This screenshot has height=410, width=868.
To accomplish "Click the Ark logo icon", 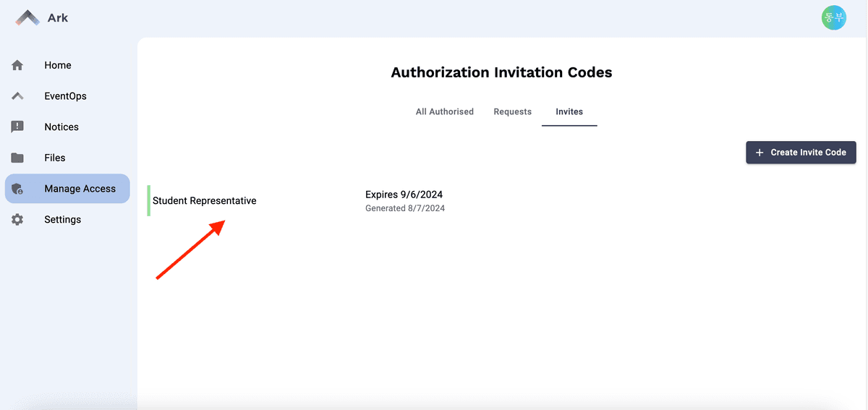I will coord(28,18).
